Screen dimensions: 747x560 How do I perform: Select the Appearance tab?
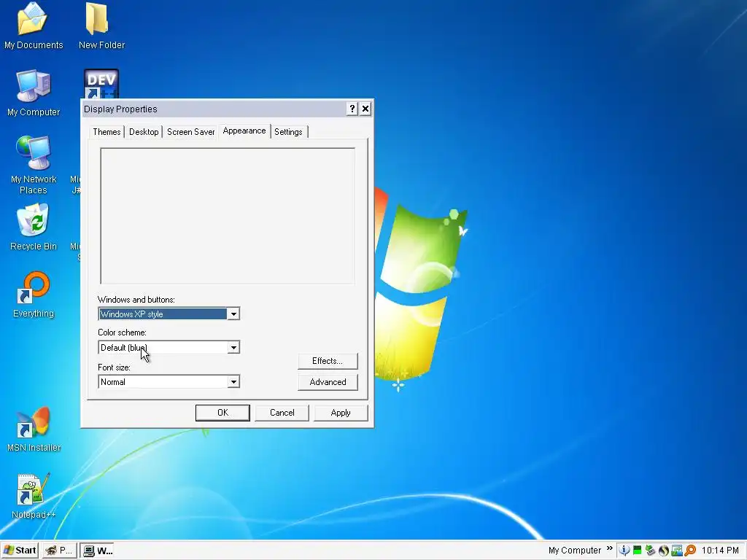click(x=244, y=131)
